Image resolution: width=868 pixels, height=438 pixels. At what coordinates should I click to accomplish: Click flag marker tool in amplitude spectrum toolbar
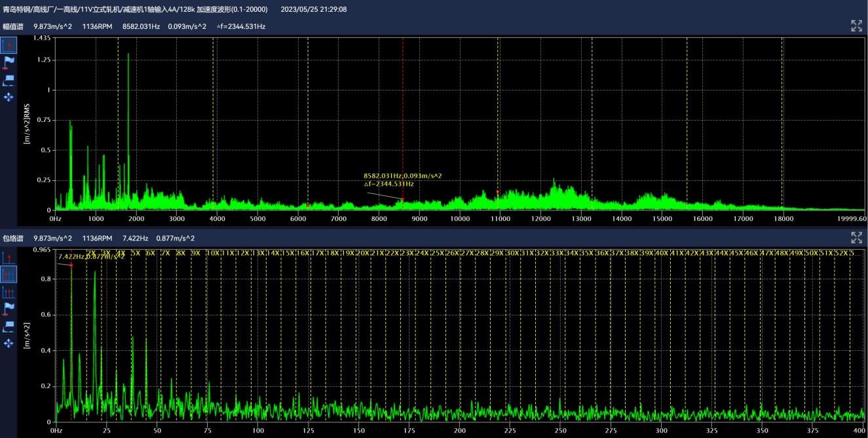click(x=9, y=62)
